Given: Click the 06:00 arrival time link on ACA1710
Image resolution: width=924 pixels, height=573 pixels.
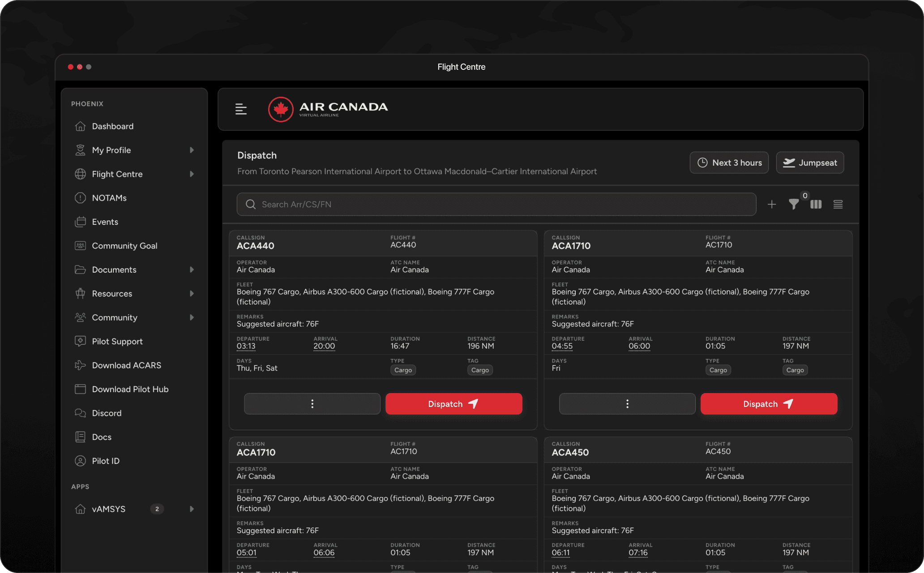Looking at the screenshot, I should [639, 346].
